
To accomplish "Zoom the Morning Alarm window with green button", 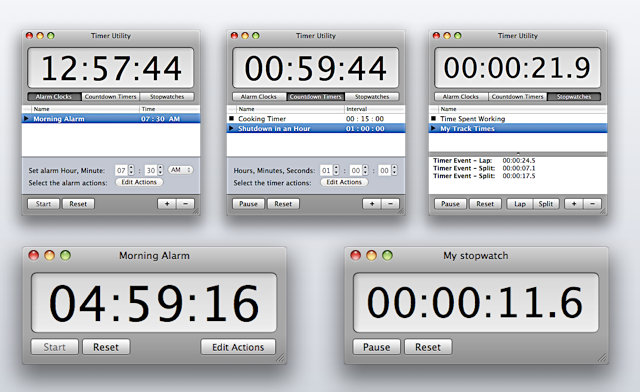I will click(65, 256).
